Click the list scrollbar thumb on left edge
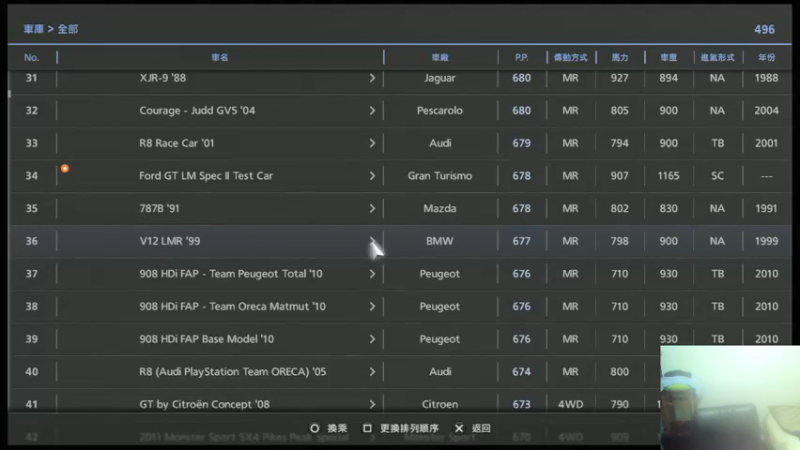 [9, 94]
